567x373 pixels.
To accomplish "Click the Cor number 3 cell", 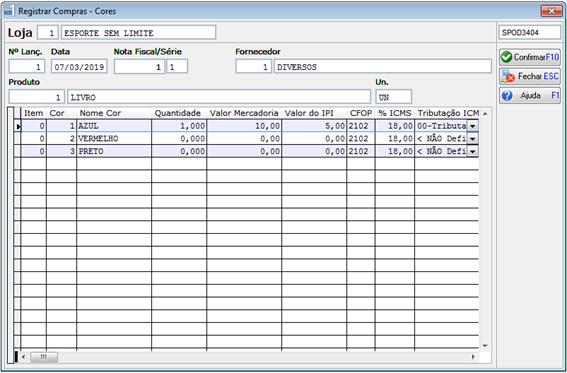I will tap(61, 151).
